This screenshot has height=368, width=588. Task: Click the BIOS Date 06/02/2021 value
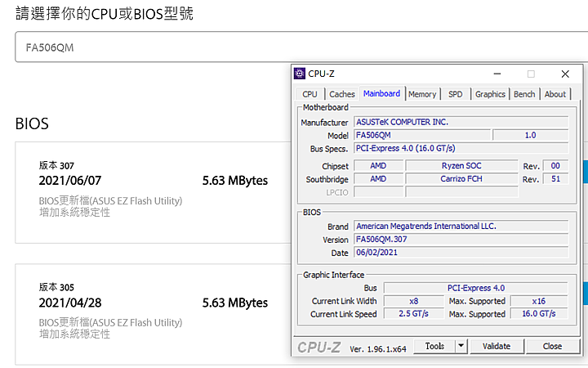tap(461, 253)
